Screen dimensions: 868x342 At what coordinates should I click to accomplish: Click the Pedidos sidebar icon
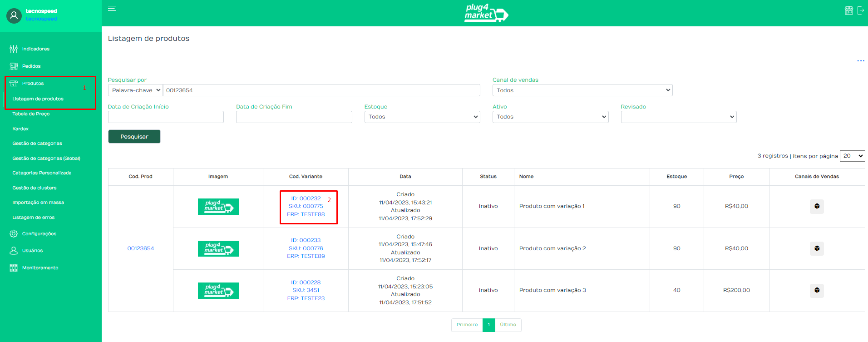point(14,66)
